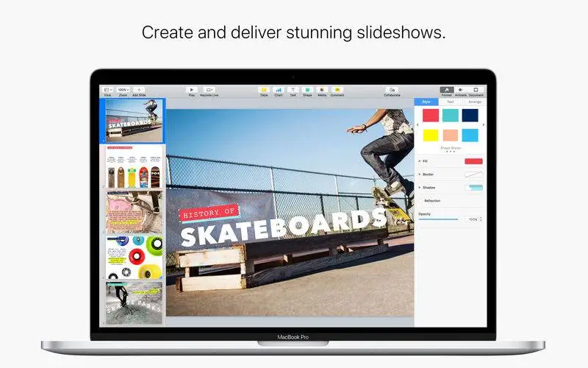Open the Media browser in toolbar
This screenshot has width=588, height=368.
coord(322,90)
